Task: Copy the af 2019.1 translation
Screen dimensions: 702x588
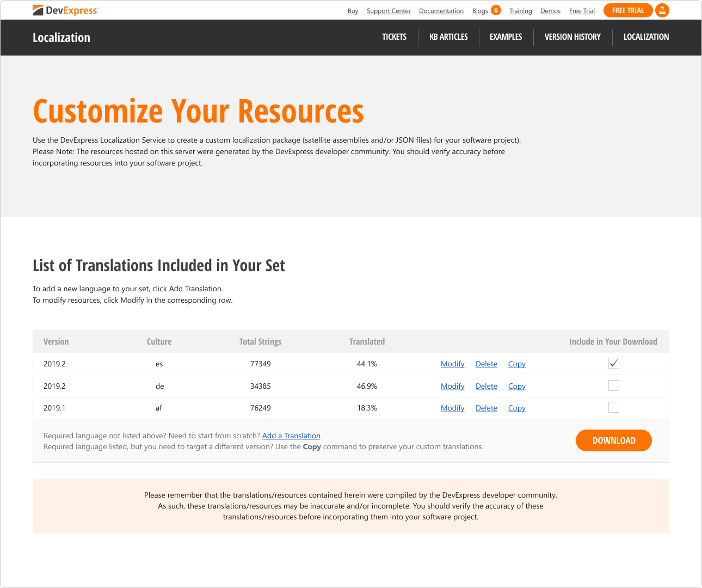Action: tap(517, 408)
